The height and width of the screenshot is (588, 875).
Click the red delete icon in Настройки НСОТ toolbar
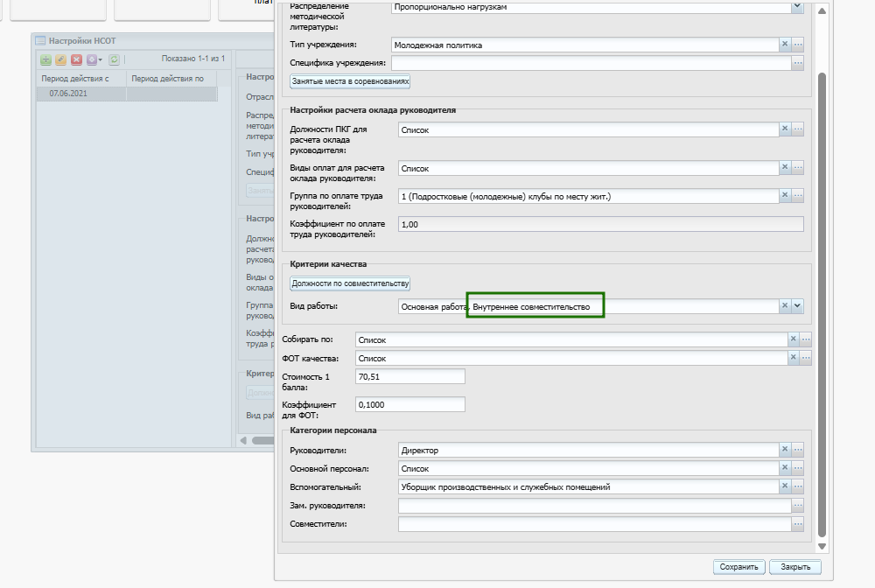76,59
